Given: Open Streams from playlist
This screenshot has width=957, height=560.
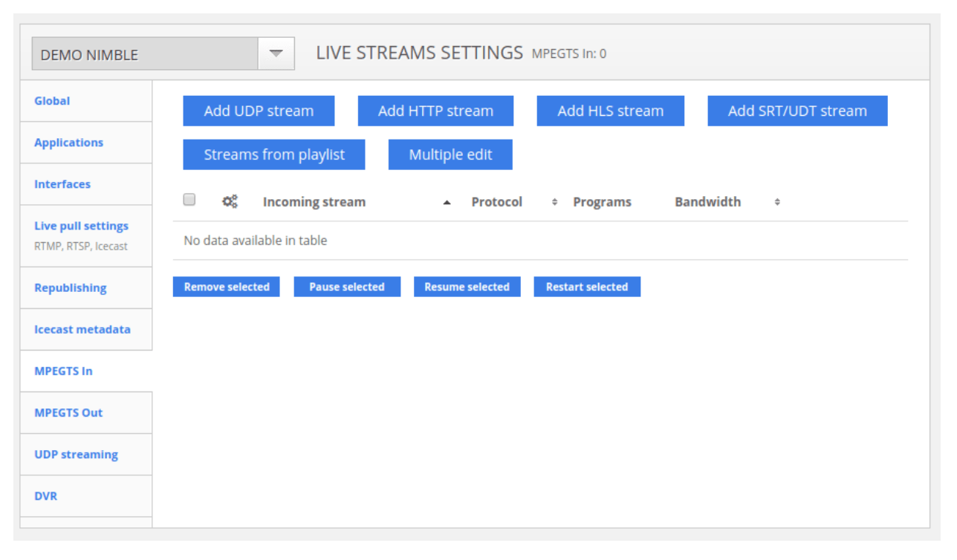Looking at the screenshot, I should click(274, 154).
